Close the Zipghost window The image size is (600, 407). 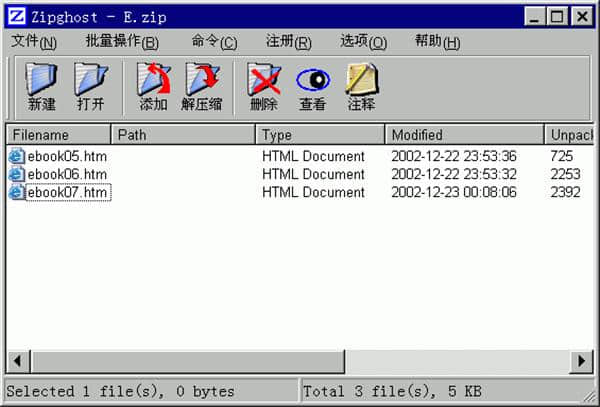(x=582, y=17)
